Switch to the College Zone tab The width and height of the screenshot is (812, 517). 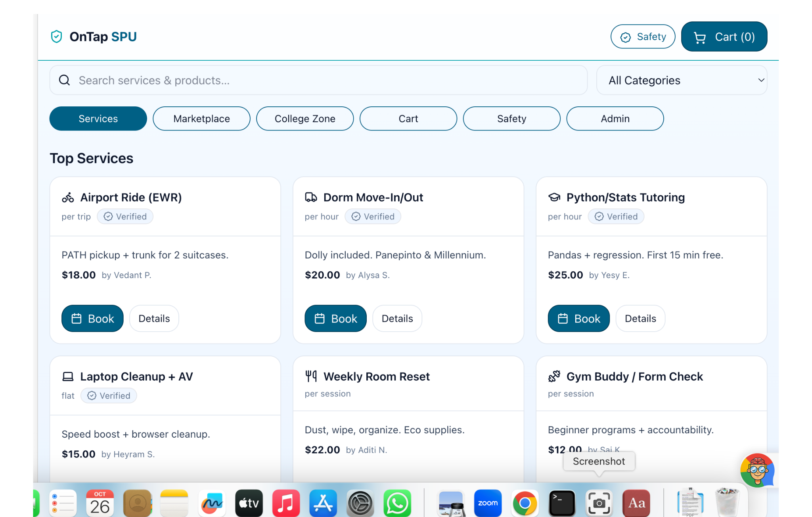(305, 119)
